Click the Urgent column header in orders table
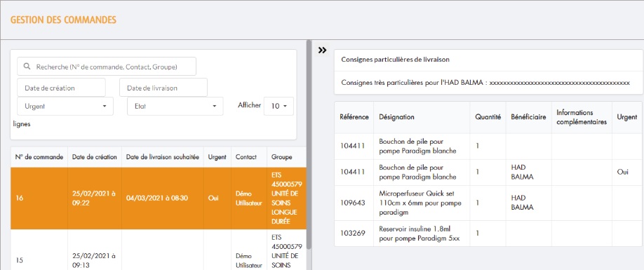The image size is (644, 270). pyautogui.click(x=217, y=157)
